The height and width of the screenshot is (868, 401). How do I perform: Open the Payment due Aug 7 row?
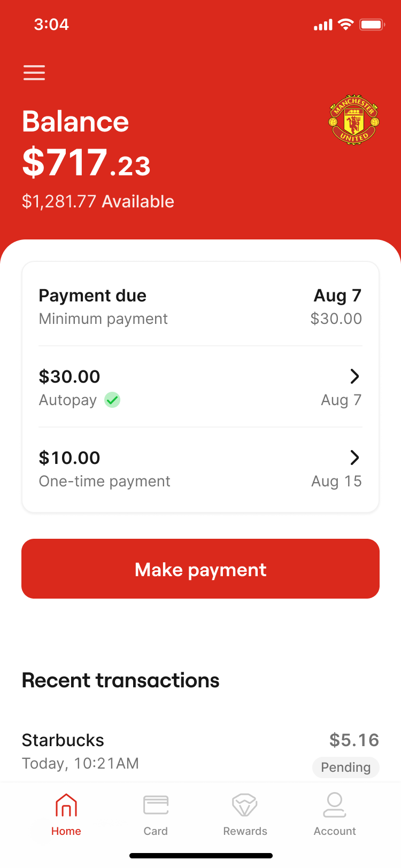(x=200, y=306)
